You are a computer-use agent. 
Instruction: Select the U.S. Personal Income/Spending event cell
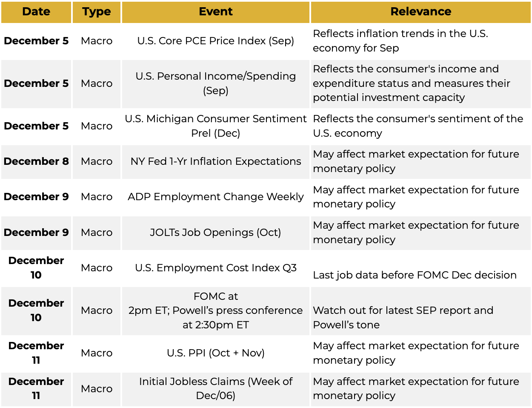215,83
